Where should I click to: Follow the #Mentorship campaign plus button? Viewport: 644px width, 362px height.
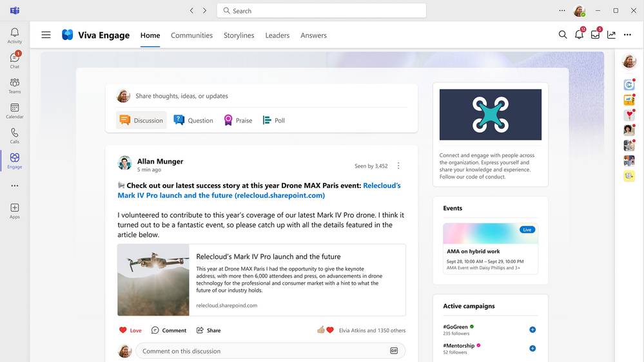coord(532,348)
